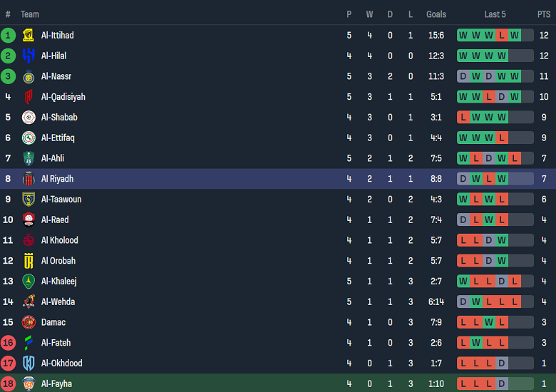Click the Al Riyadh club badge
556x392 pixels.
(x=29, y=179)
